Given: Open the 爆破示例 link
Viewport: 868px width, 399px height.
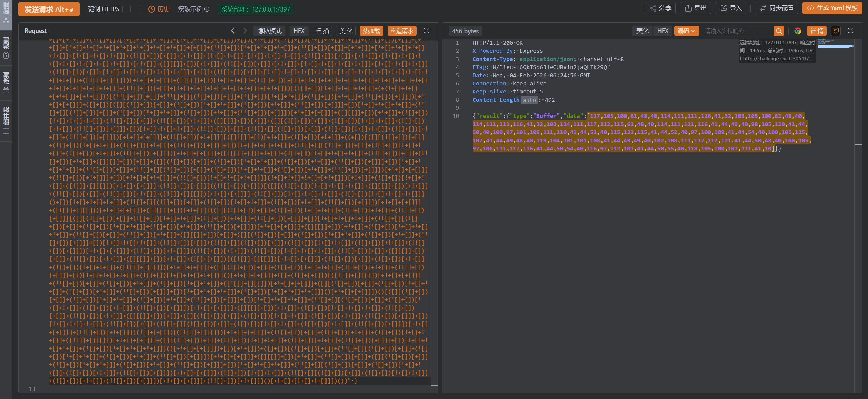Looking at the screenshot, I should [x=190, y=9].
